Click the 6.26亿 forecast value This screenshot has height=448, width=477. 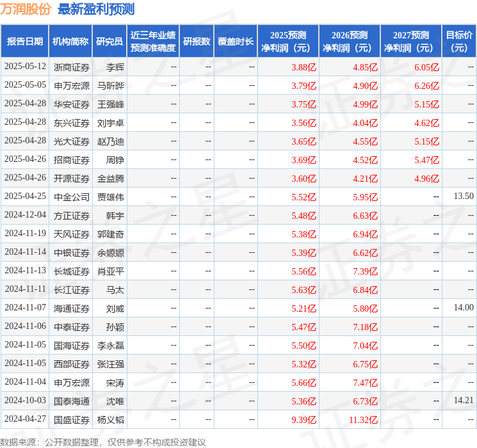(426, 86)
